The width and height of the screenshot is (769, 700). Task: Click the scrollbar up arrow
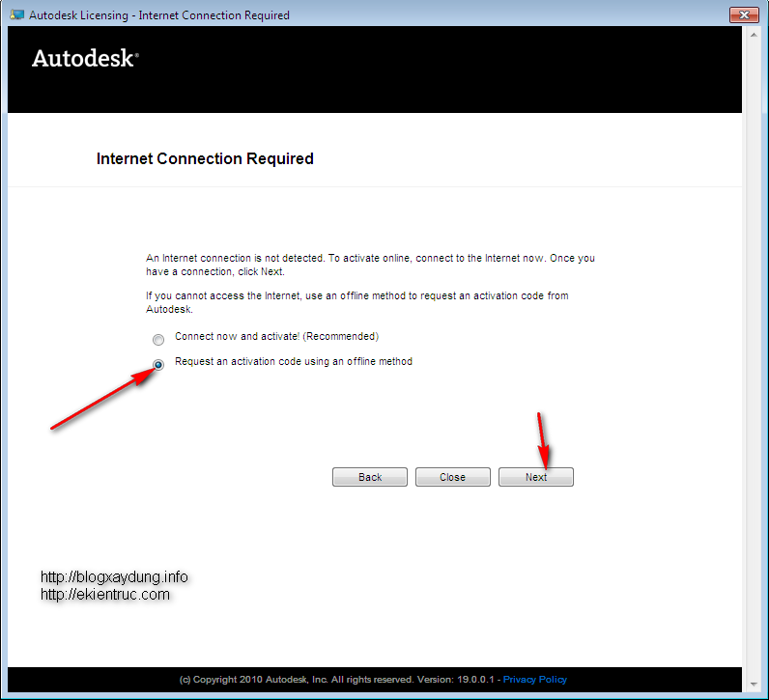click(x=754, y=35)
